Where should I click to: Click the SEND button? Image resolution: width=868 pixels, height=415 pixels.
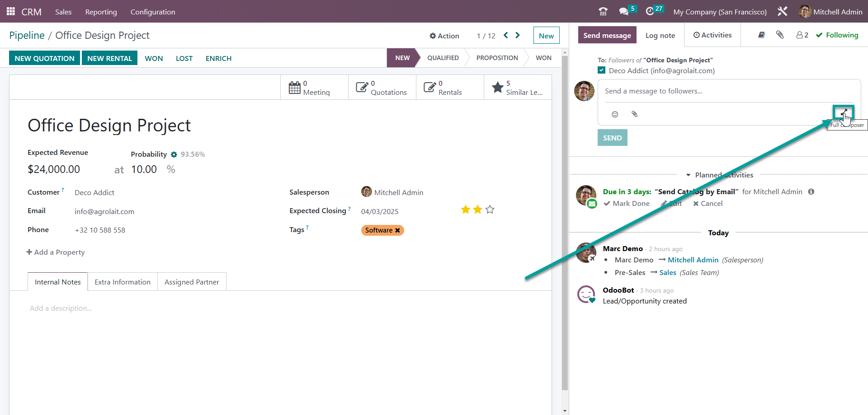point(612,138)
